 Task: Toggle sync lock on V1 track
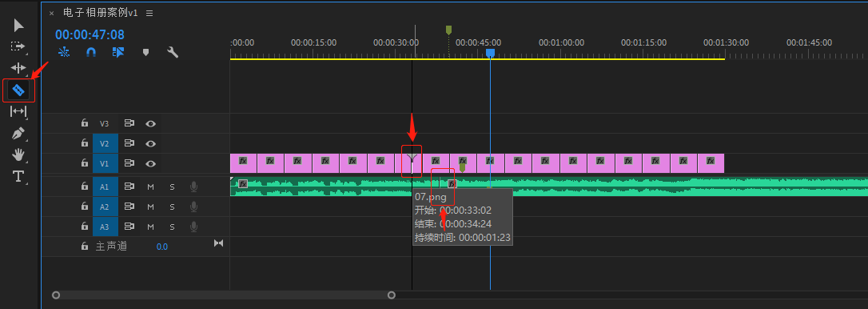[129, 163]
